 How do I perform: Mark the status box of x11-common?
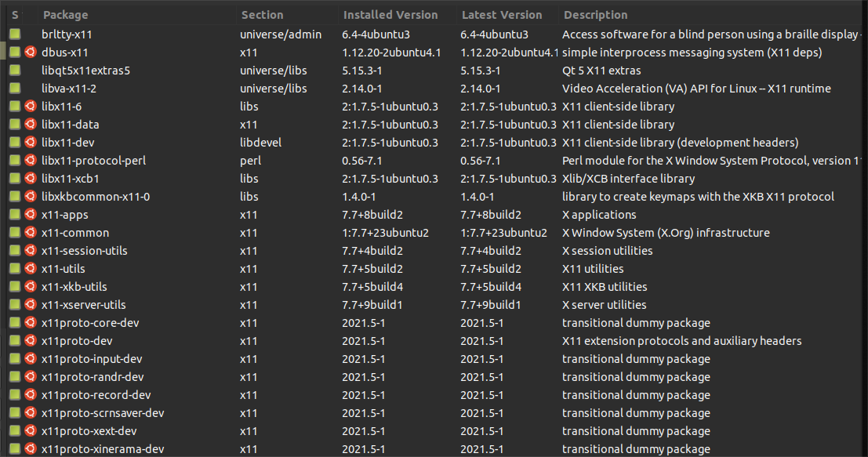(x=15, y=232)
